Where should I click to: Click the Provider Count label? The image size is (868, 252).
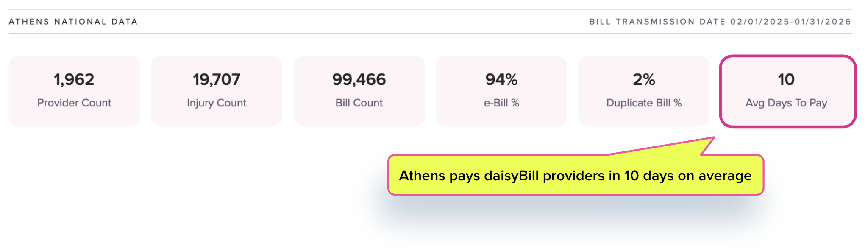coord(74,103)
